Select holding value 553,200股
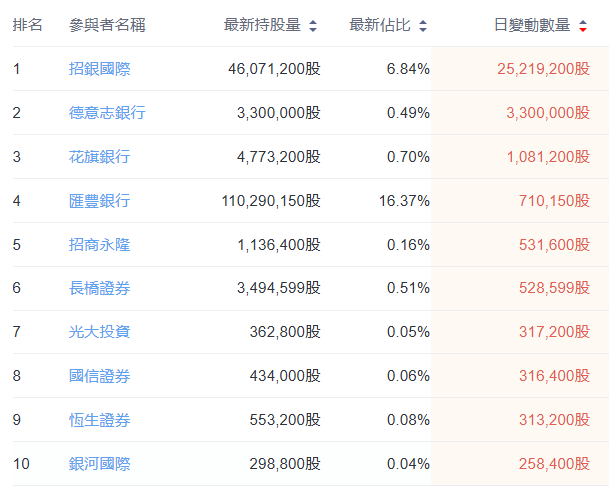Image resolution: width=609 pixels, height=489 pixels. pos(285,420)
